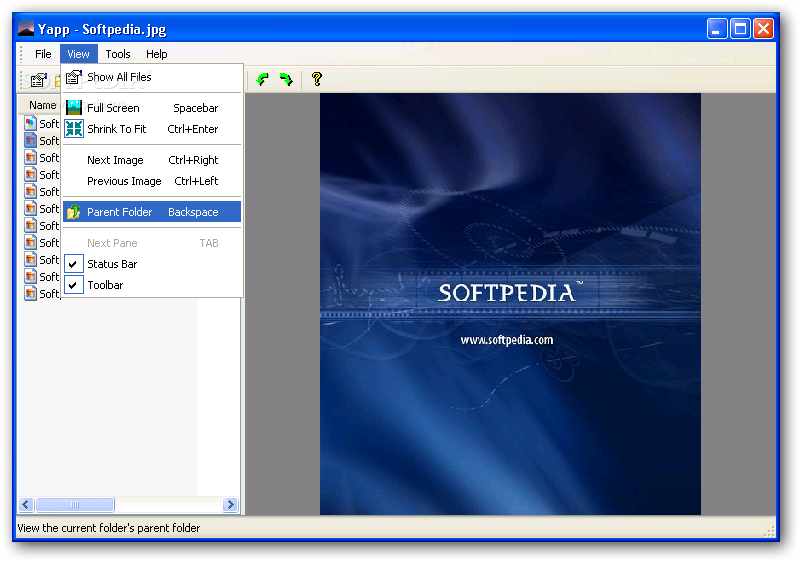Screen dimensions: 800x562
Task: Select the highlighted Soft file row
Action: (42, 141)
